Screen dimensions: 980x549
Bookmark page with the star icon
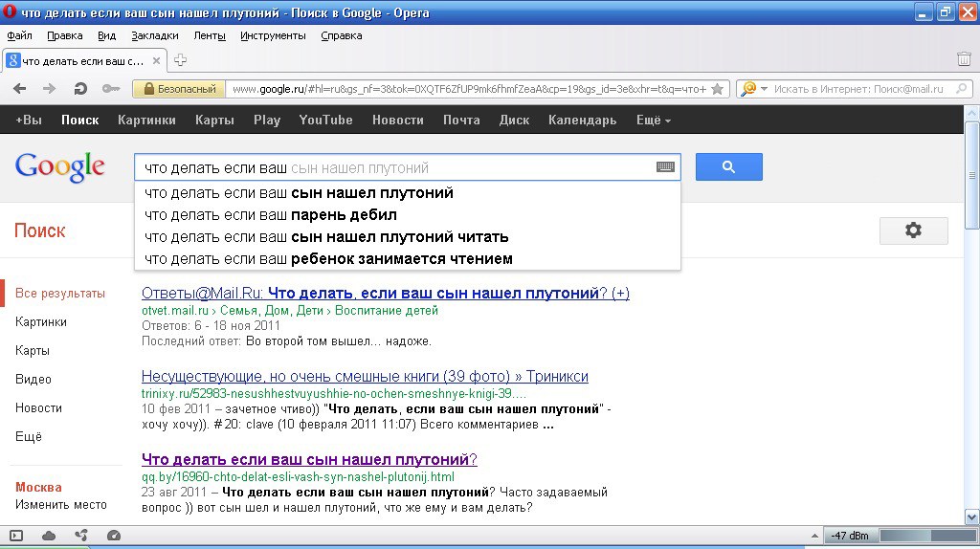(x=718, y=89)
